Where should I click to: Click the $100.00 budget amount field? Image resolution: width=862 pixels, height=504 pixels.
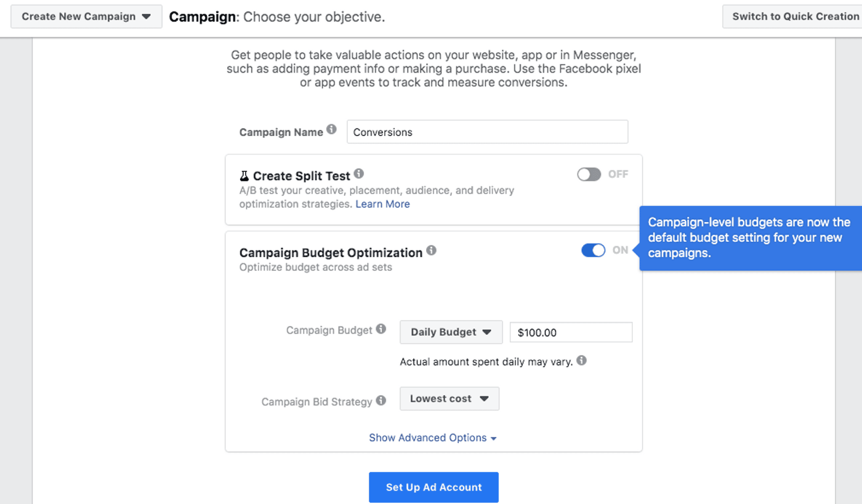click(x=571, y=332)
